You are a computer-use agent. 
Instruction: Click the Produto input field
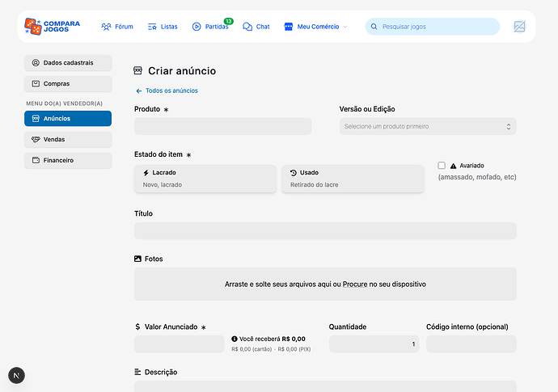coord(222,126)
